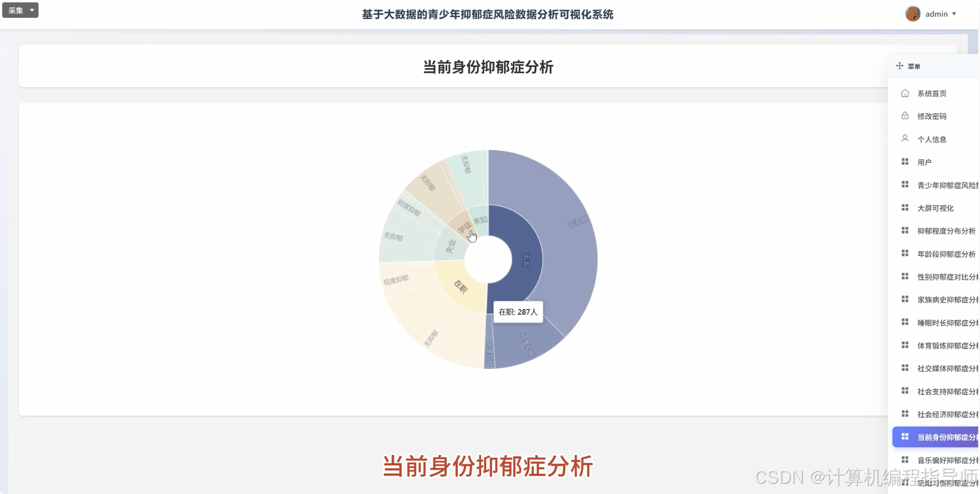980x494 pixels.
Task: Click the 失业 inner ring segment
Action: point(451,246)
